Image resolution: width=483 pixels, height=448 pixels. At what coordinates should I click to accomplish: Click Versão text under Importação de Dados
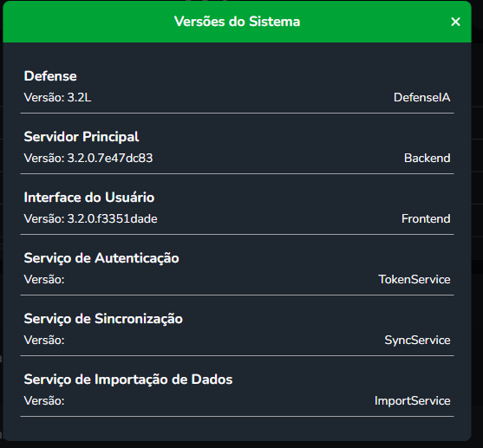(44, 401)
